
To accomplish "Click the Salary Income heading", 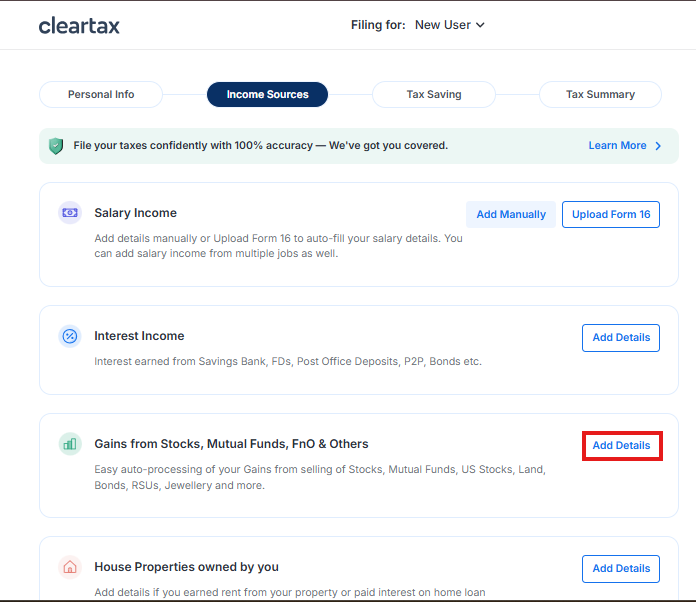I will [x=135, y=213].
